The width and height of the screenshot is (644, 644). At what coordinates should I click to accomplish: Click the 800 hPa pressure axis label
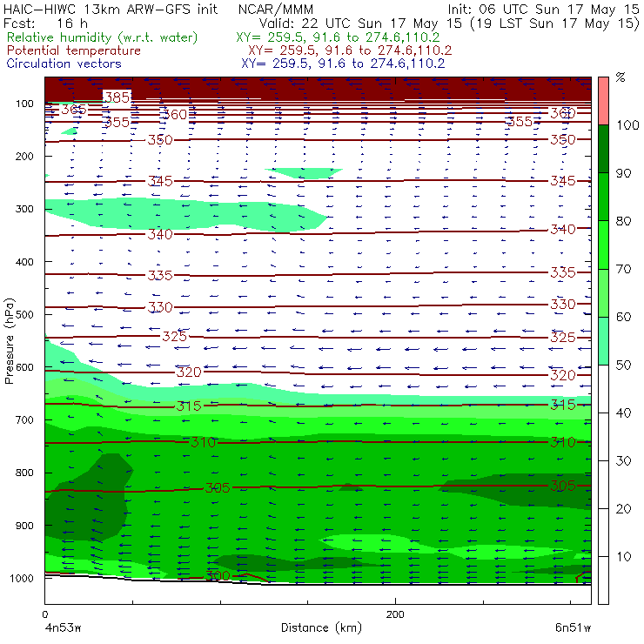[24, 473]
